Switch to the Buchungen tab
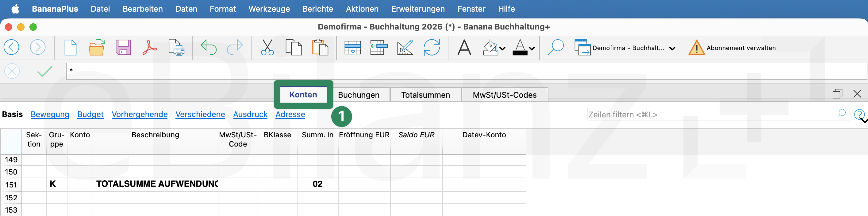This screenshot has width=868, height=216. click(x=359, y=95)
